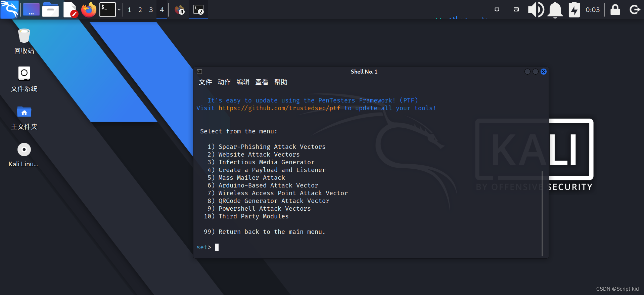Click the keyboard tray icon
The image size is (644, 295).
516,9
